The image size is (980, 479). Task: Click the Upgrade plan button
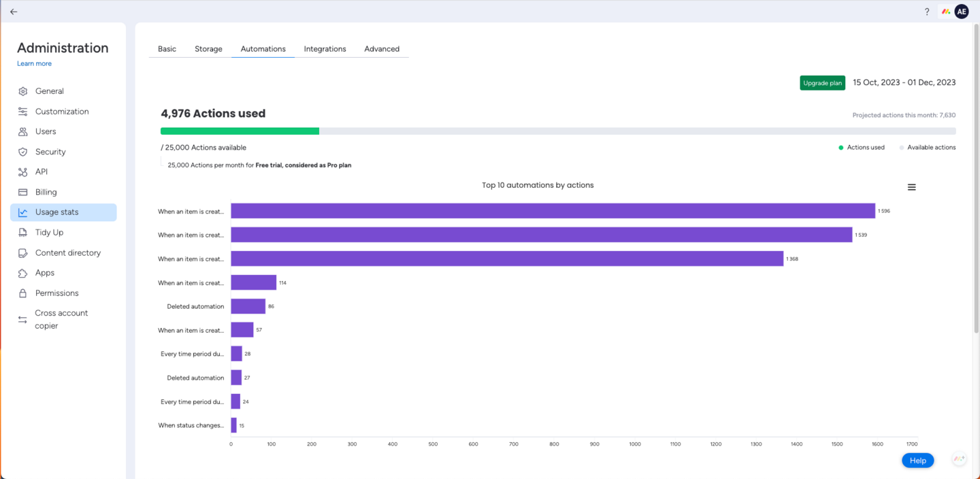tap(822, 83)
